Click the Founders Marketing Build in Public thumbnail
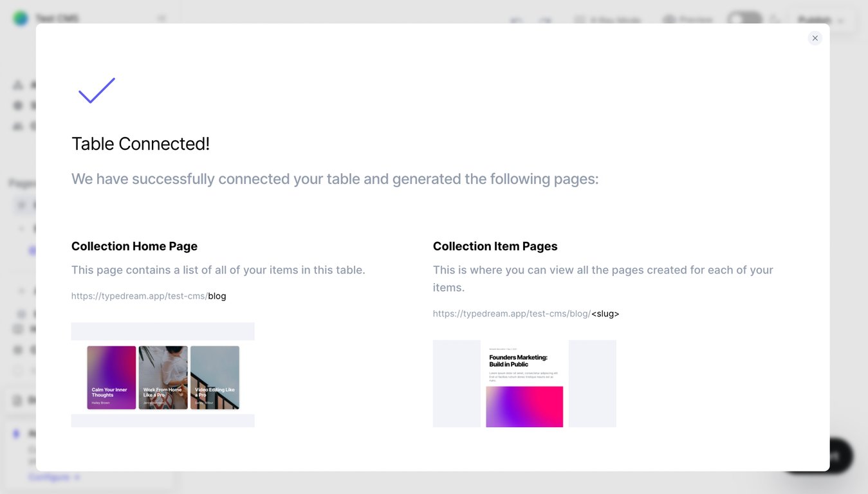The image size is (868, 494). click(x=524, y=383)
